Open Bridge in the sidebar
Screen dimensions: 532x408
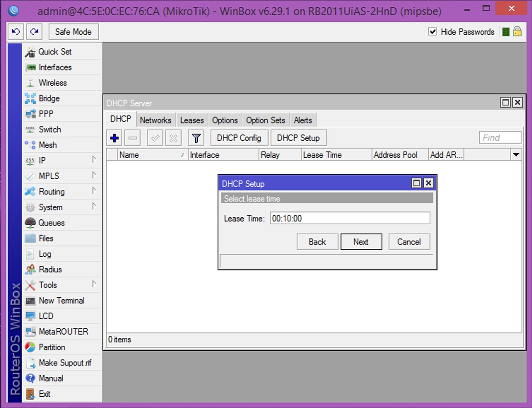63,98
